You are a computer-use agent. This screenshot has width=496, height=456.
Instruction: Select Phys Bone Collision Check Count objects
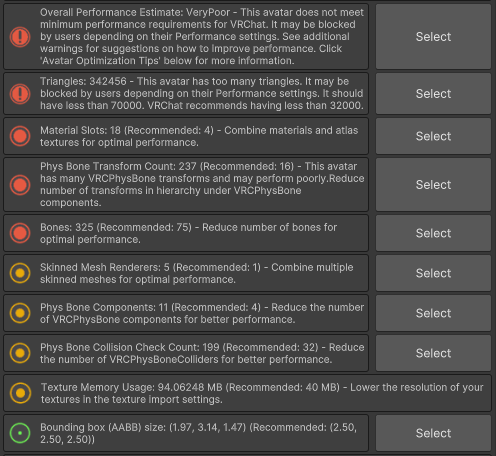433,353
